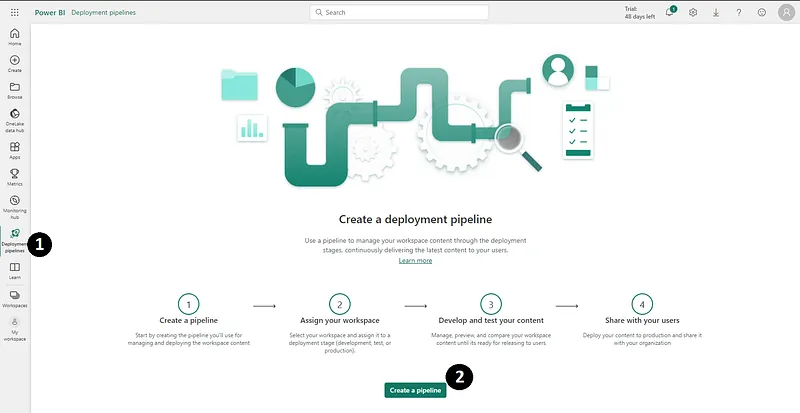800x413 pixels.
Task: Open OneLake data hub
Action: point(15,120)
